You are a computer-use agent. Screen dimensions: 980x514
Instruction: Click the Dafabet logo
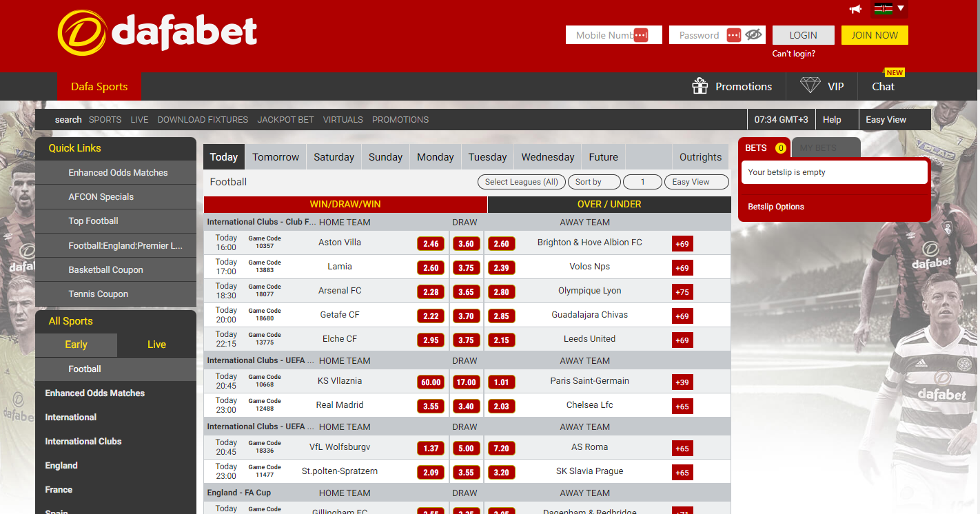(x=157, y=32)
